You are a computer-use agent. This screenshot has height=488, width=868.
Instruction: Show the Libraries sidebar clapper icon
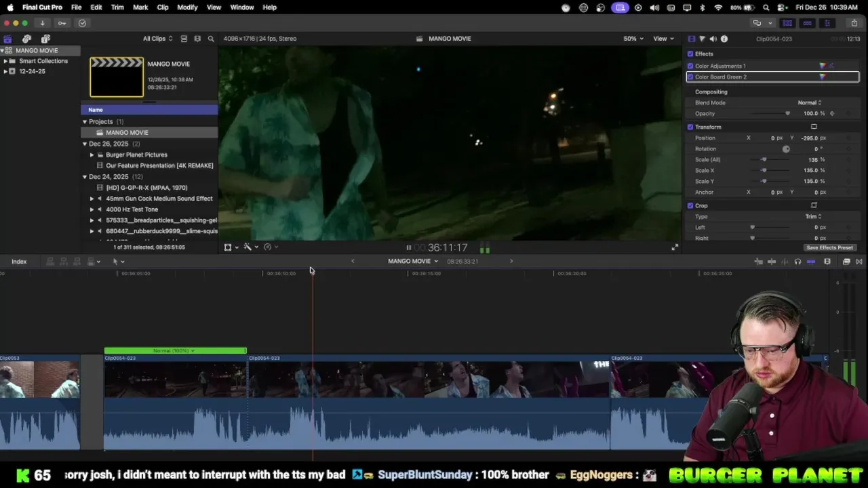tap(7, 39)
